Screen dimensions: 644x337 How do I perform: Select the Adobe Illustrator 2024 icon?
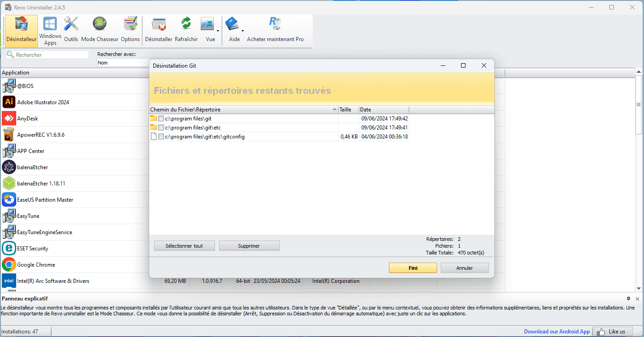point(9,102)
